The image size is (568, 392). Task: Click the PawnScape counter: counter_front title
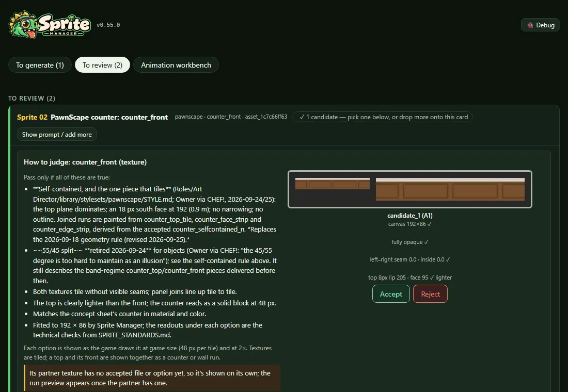pos(109,117)
